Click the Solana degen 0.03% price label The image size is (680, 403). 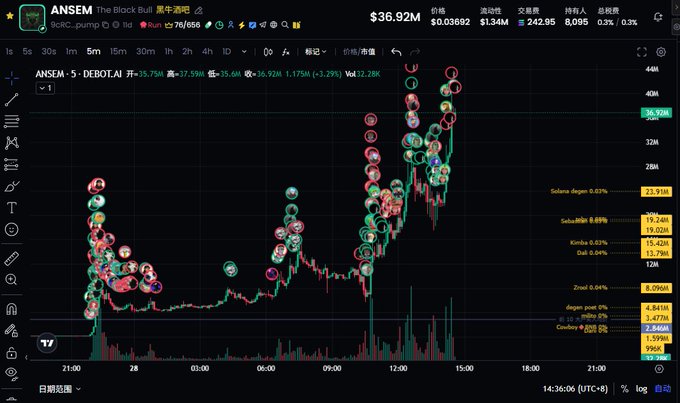click(x=579, y=191)
